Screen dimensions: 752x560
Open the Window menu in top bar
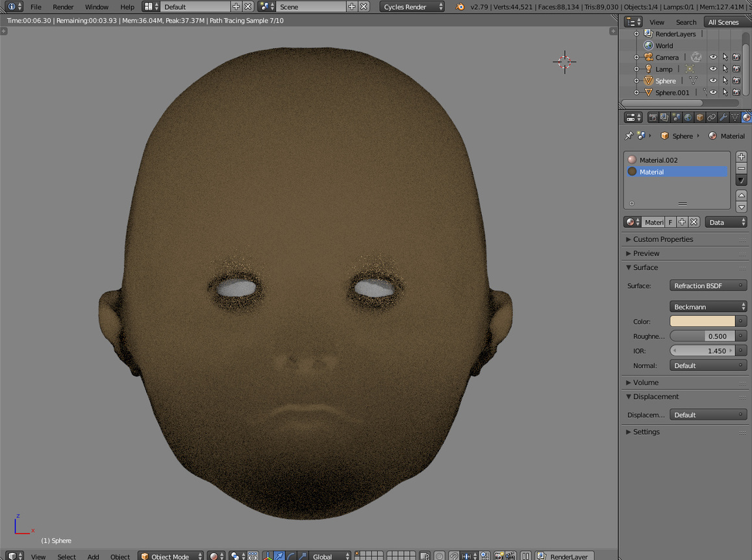pyautogui.click(x=96, y=6)
